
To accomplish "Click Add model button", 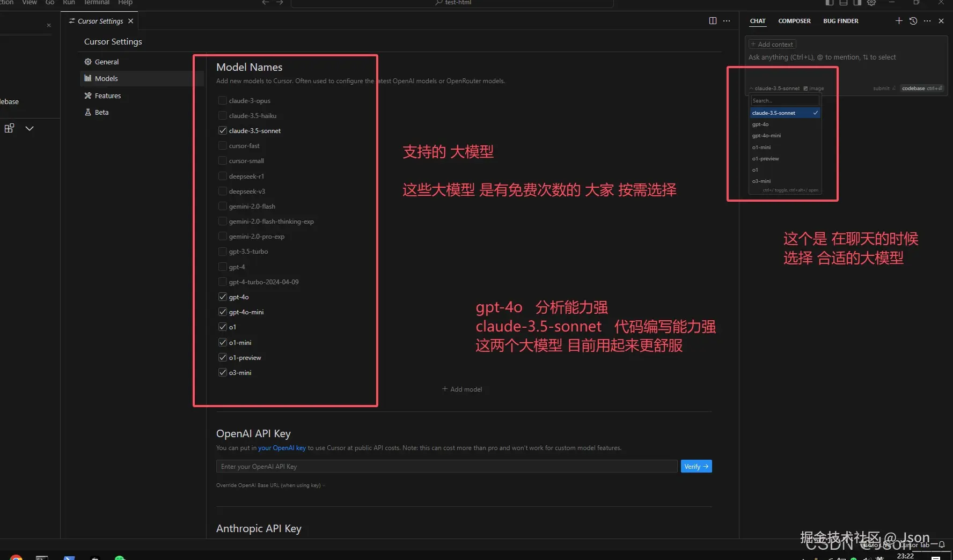I will (462, 389).
